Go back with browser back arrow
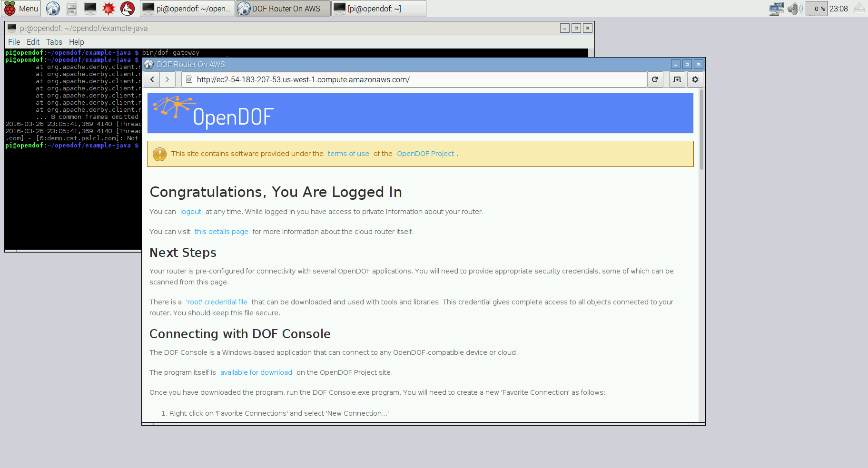 click(x=152, y=79)
